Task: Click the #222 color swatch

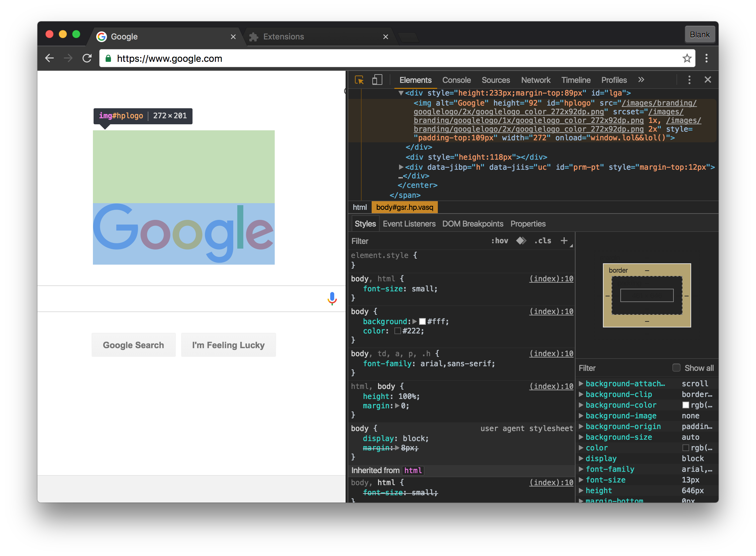Action: [397, 331]
